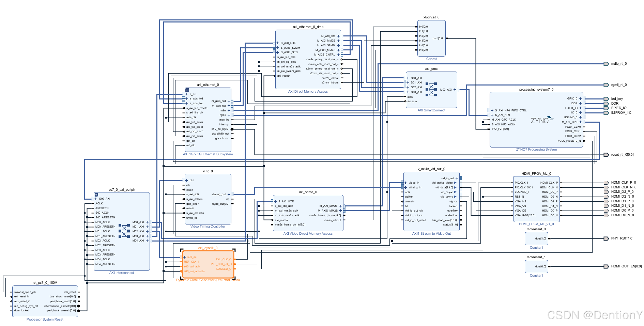Click the axi_ethernet_0_dma block title
This screenshot has width=644, height=326.
(x=308, y=27)
